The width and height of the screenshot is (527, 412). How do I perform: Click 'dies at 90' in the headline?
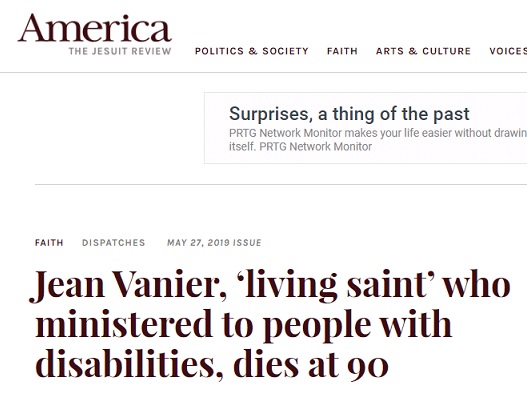click(x=311, y=365)
